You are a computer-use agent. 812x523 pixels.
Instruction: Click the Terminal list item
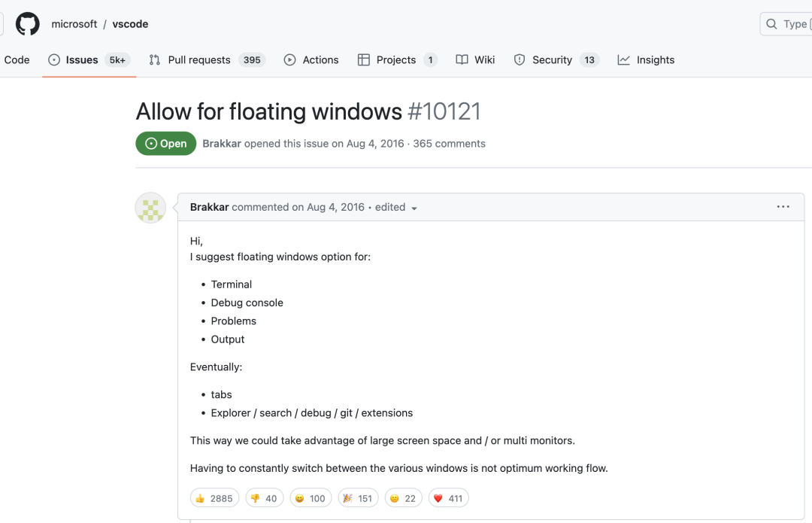pos(231,284)
